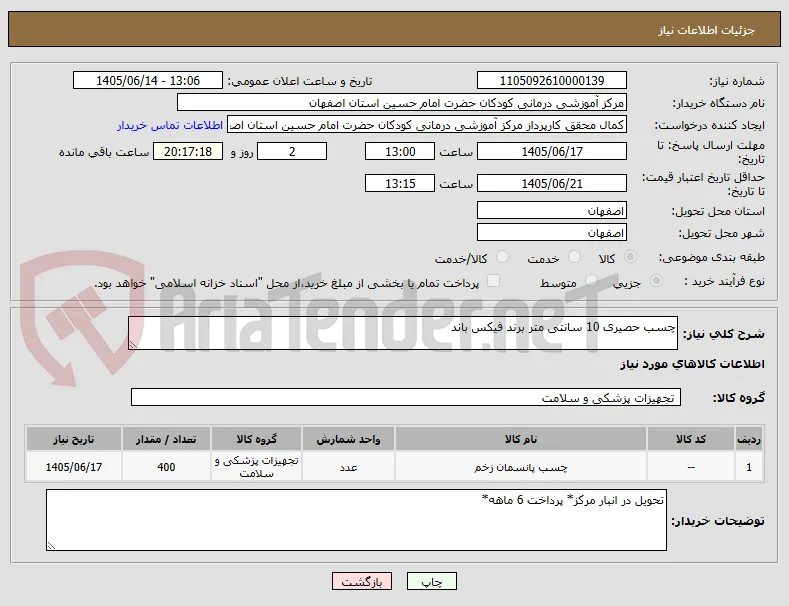
Task: Select the کالا/خدمت radio button
Action: point(502,257)
